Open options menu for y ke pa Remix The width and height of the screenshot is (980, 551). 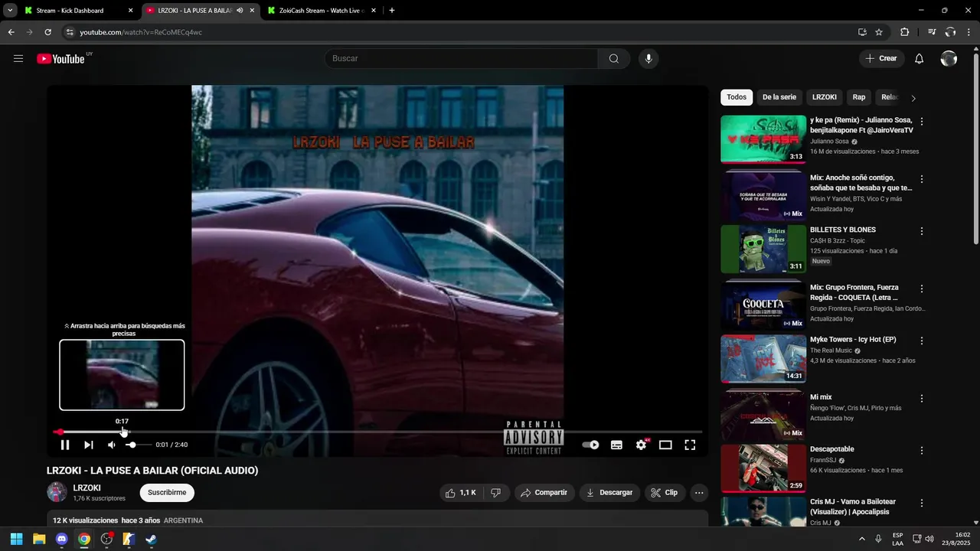(x=922, y=122)
